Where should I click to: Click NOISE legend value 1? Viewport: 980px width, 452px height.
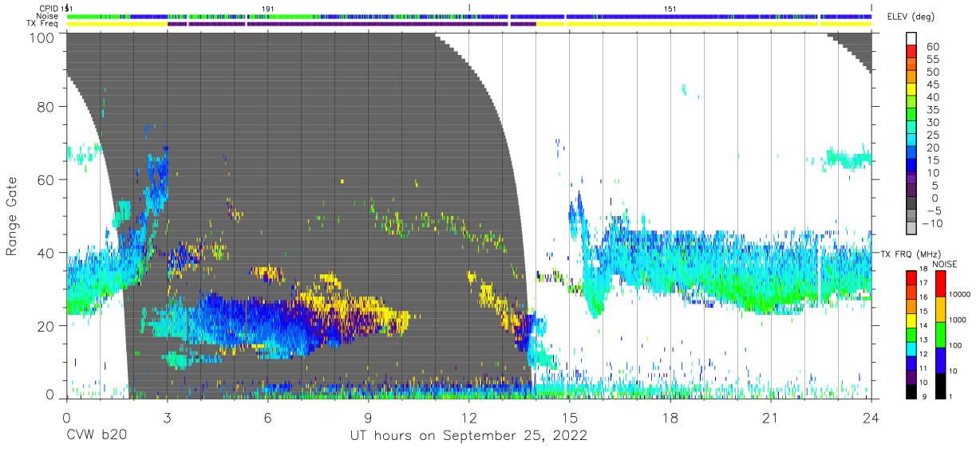(951, 396)
